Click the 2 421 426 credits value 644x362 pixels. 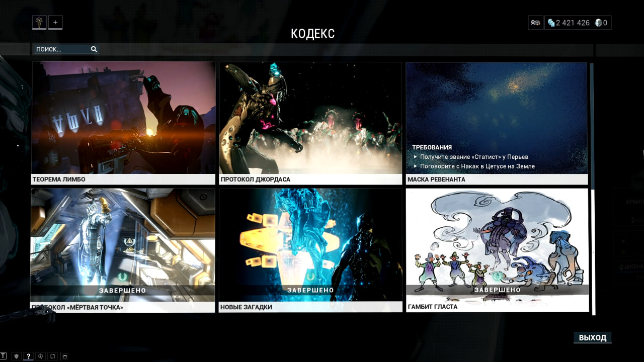[573, 23]
